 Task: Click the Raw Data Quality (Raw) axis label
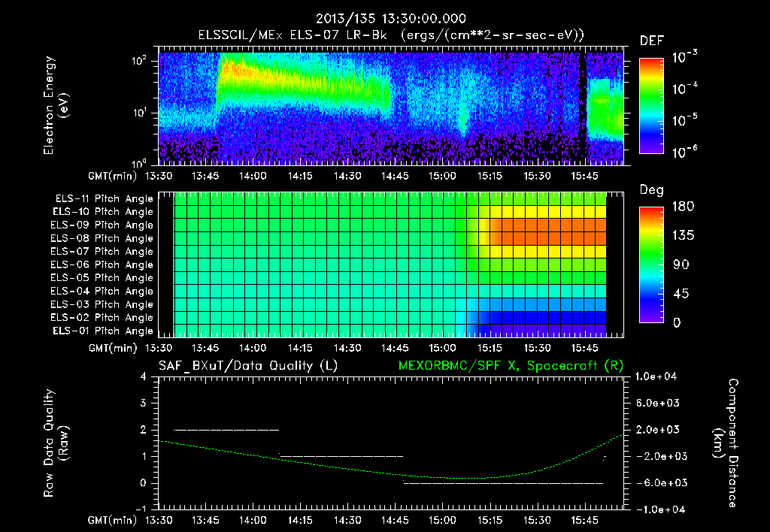click(x=56, y=443)
